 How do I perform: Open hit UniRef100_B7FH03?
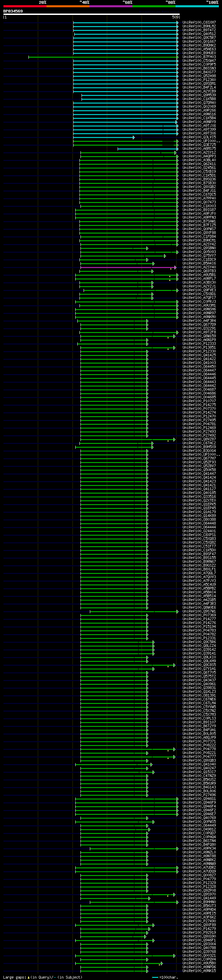199,57
